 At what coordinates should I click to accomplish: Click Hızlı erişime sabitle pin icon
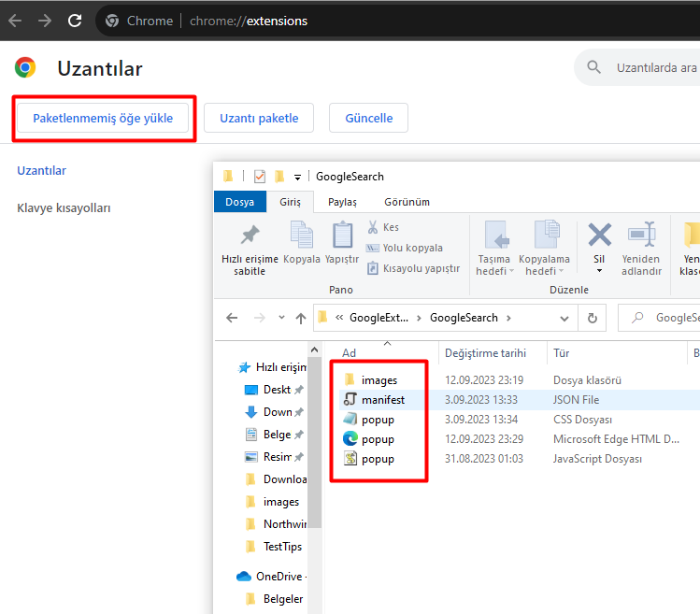pos(250,235)
